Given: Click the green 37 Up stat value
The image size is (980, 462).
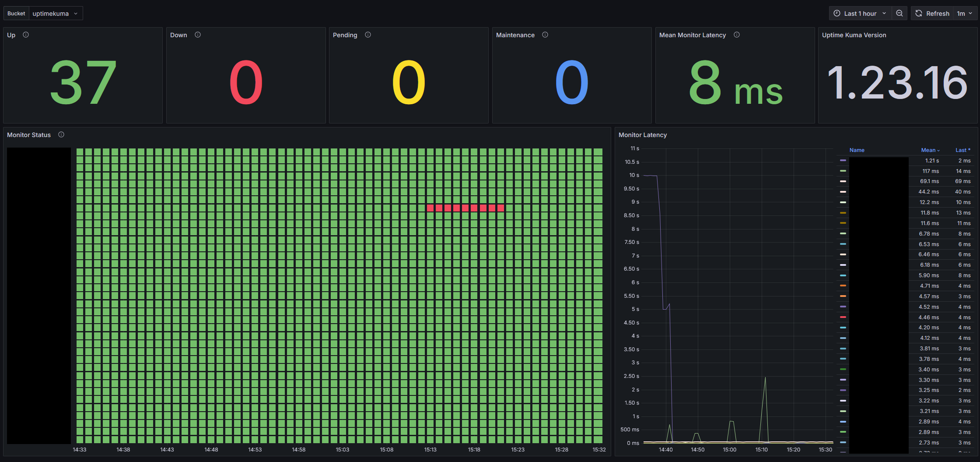Looking at the screenshot, I should coord(83,82).
